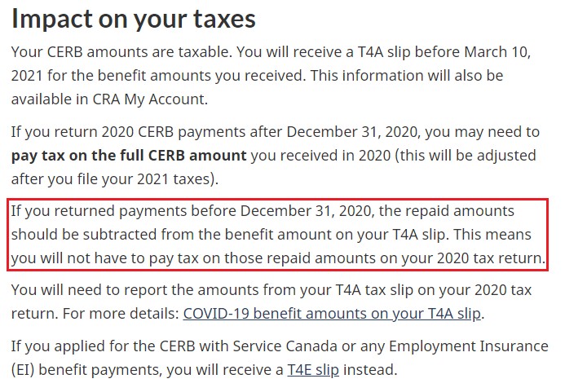Screen dimensions: 587x392
Task: Open the T4E slip link
Action: click(x=313, y=369)
